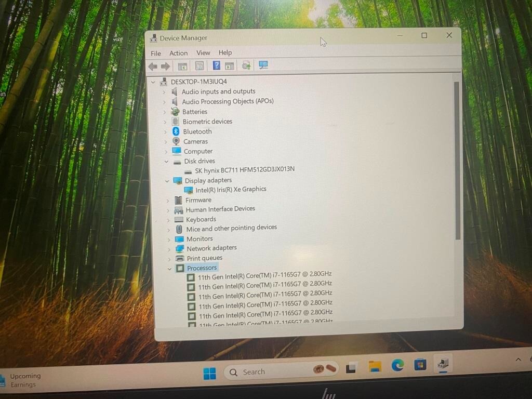Click the mouse icon beside Mice and other pointing devices
532x399 pixels.
179,229
